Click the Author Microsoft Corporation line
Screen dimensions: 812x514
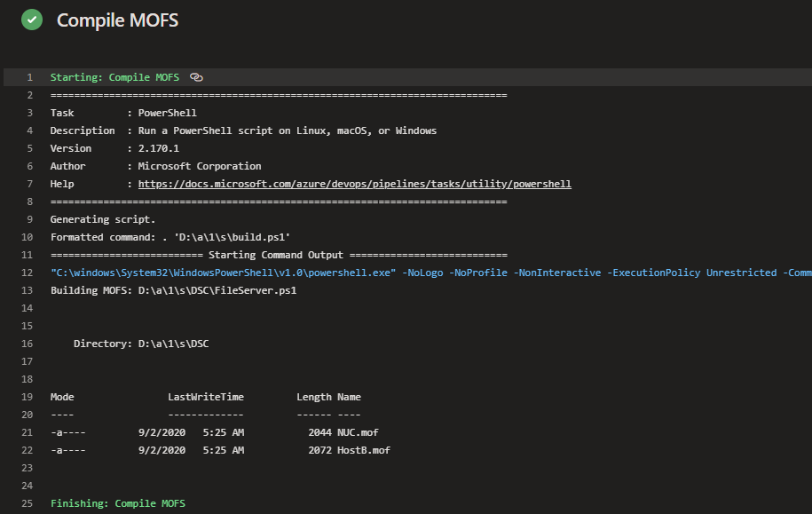pos(155,166)
